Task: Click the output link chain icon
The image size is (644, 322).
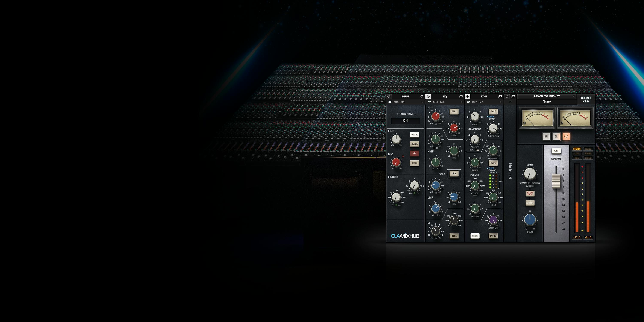Action: 556,150
